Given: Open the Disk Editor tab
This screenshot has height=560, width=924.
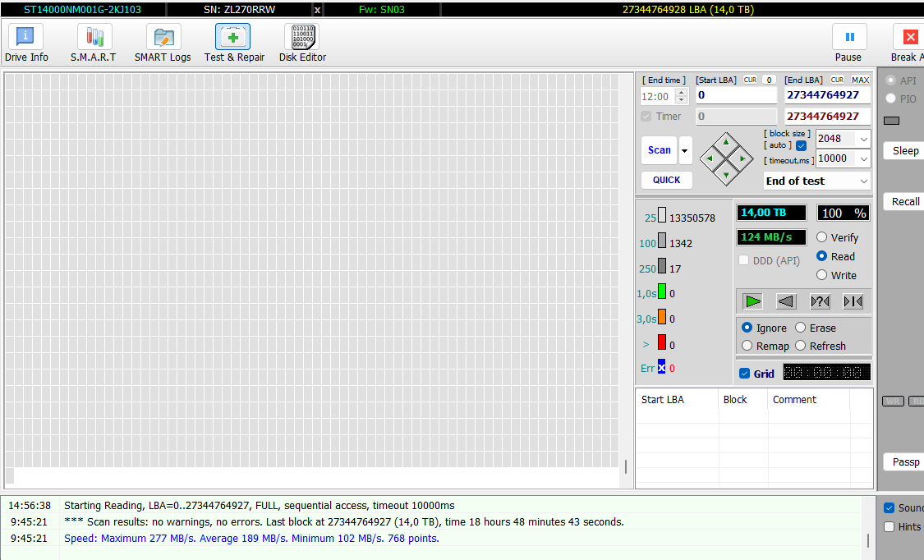Looking at the screenshot, I should click(302, 44).
